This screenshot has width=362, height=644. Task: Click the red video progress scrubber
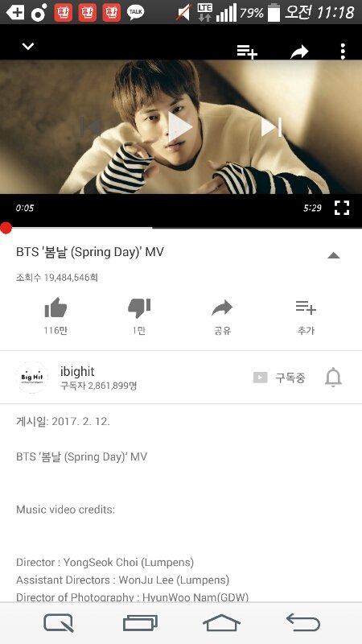6,228
